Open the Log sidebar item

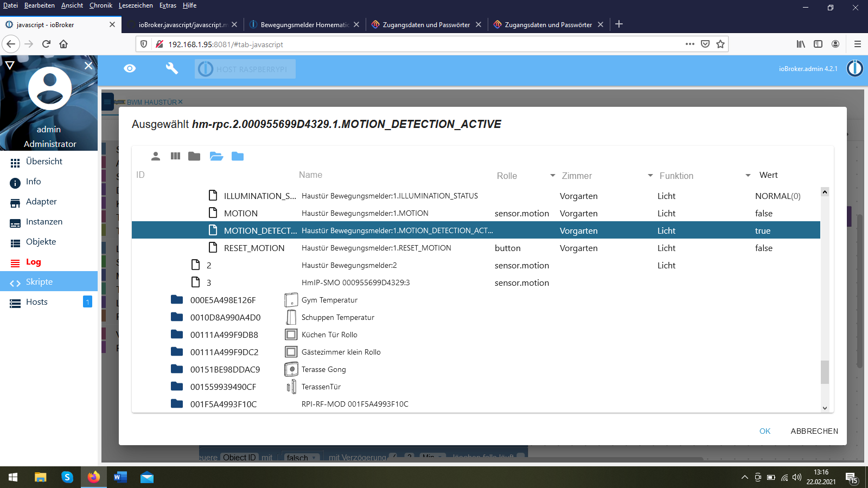click(x=49, y=262)
